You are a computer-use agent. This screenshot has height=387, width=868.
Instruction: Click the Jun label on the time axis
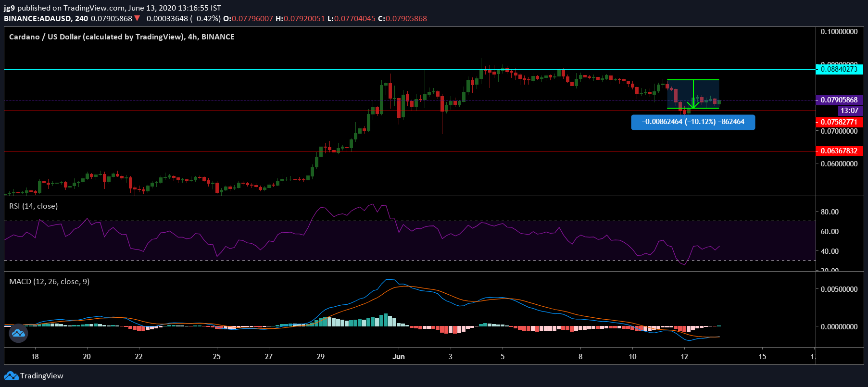399,357
